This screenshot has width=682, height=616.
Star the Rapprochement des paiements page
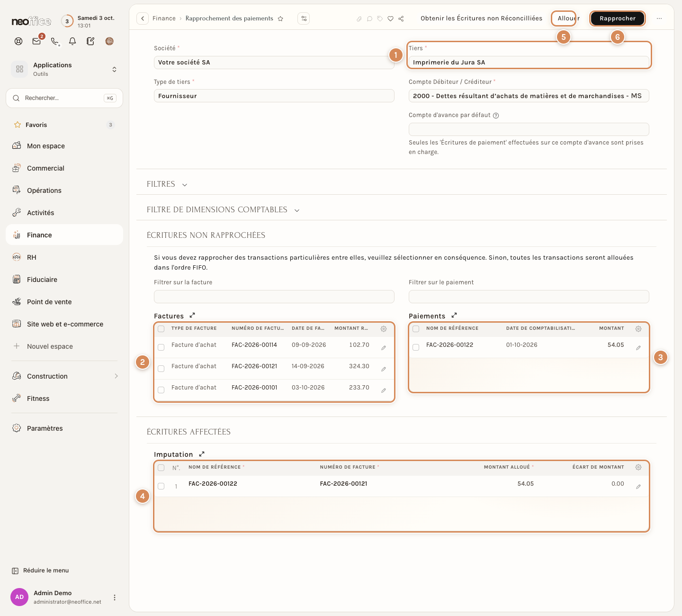pos(280,18)
